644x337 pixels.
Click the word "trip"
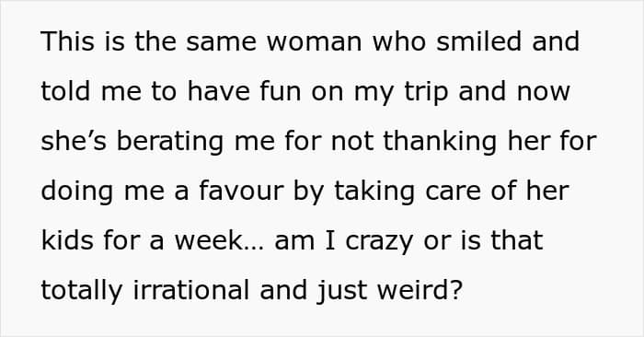(426, 91)
